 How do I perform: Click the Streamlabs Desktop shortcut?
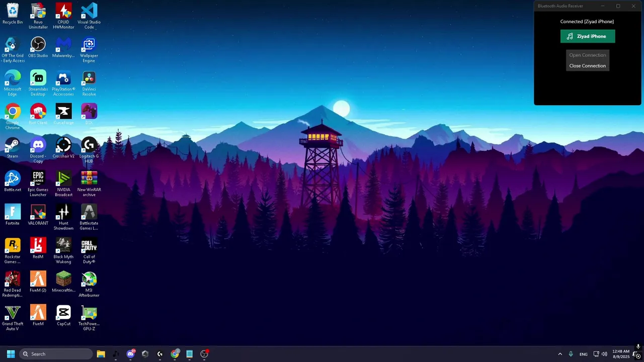point(38,83)
